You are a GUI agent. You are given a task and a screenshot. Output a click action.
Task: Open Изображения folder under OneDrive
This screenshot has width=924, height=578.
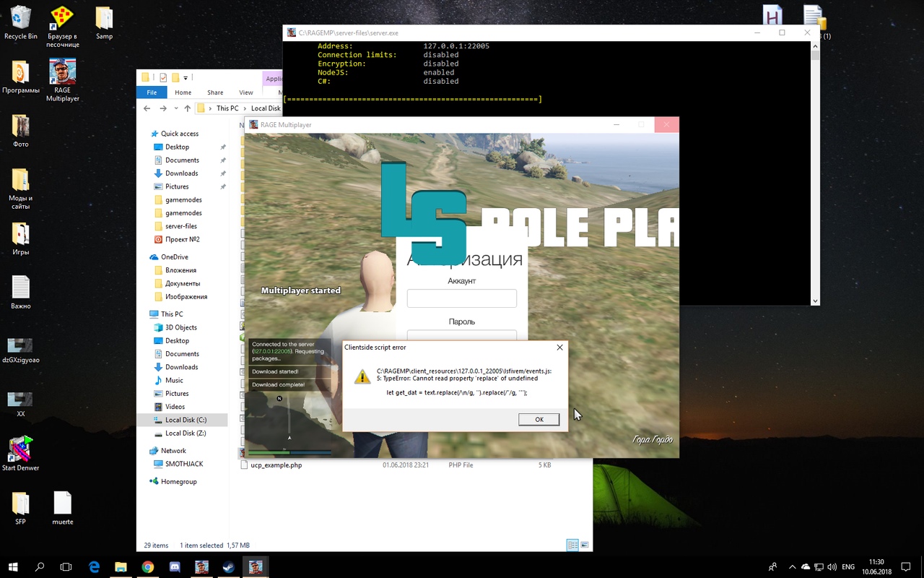point(186,297)
